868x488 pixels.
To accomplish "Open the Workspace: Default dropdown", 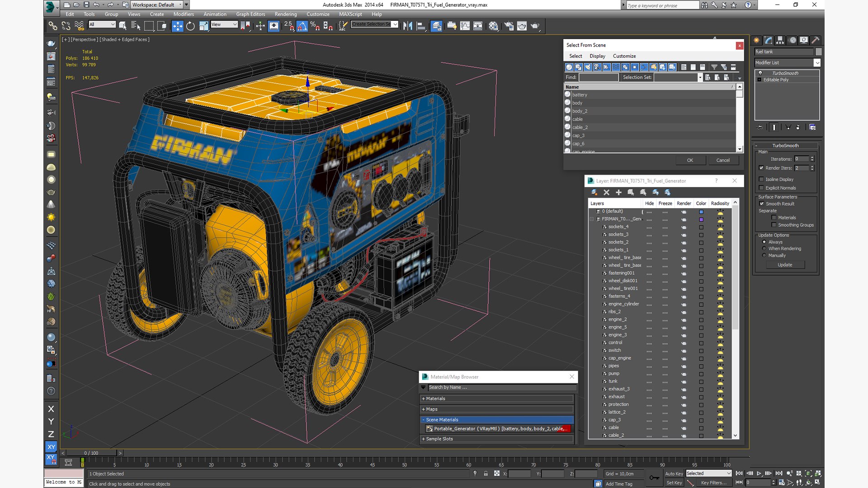I will click(x=157, y=5).
